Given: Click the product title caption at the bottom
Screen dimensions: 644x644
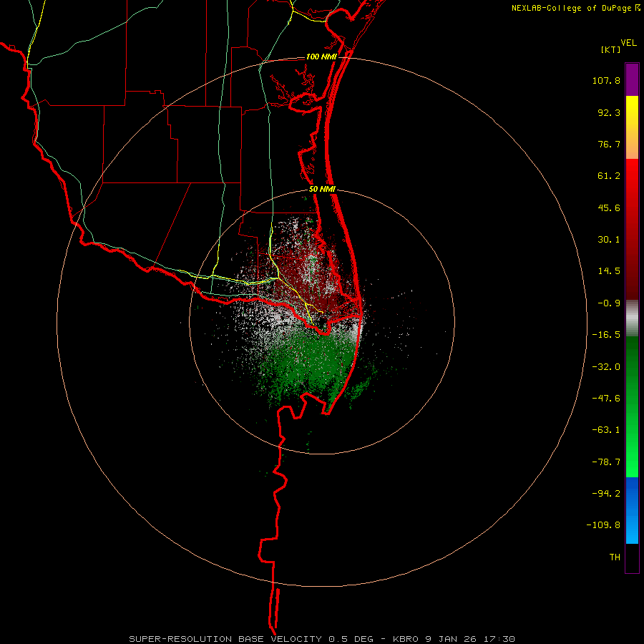Looking at the screenshot, I should (322, 639).
